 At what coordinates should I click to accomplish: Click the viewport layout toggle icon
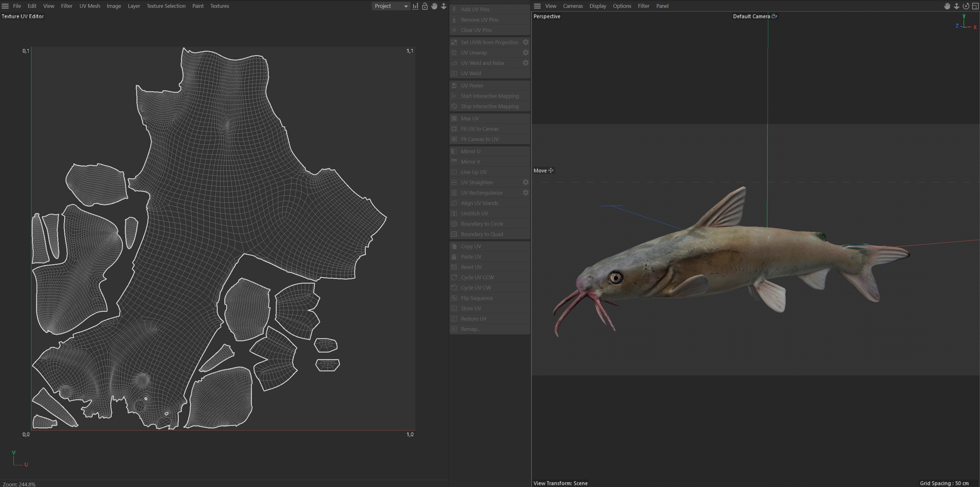click(x=975, y=6)
